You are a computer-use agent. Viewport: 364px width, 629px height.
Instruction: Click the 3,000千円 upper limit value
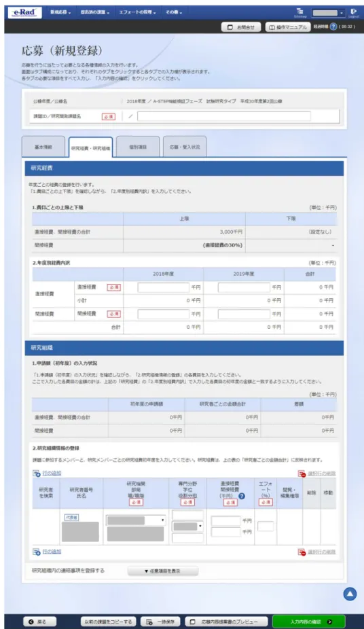pyautogui.click(x=231, y=232)
